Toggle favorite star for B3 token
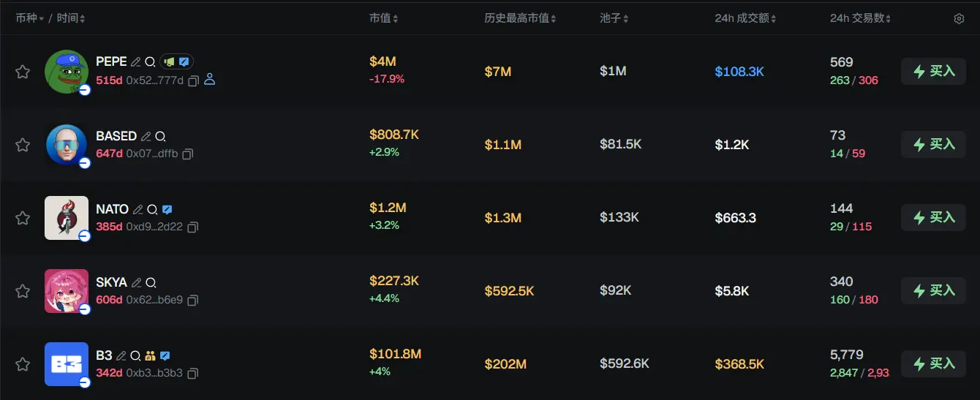The width and height of the screenshot is (980, 400). [x=23, y=364]
